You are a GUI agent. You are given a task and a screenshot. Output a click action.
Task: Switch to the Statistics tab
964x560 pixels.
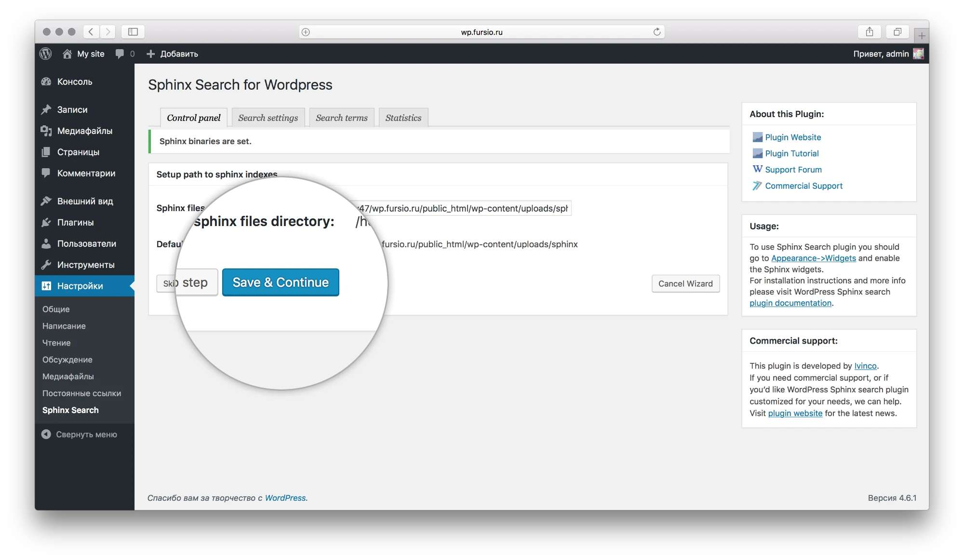tap(403, 118)
